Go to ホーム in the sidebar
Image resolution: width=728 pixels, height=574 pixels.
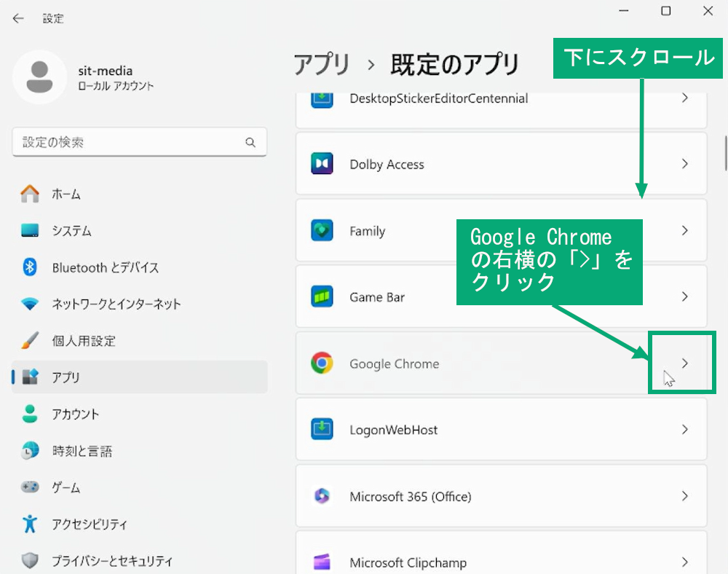coord(140,194)
